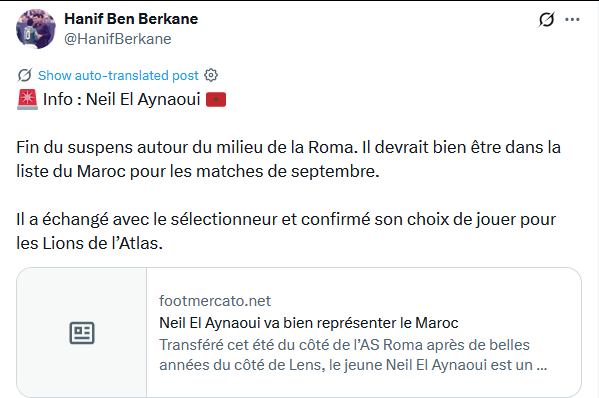Open the three-dot more options menu
Viewport: 599px width, 398px height.
click(572, 19)
